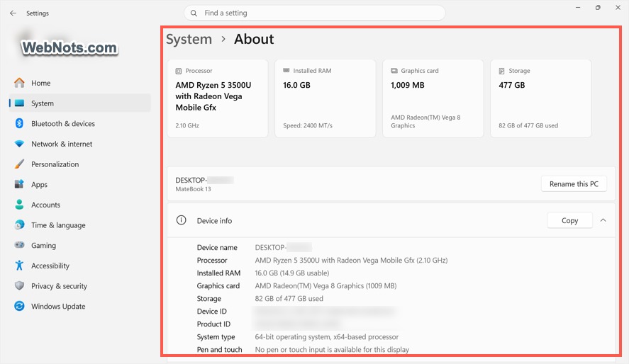The width and height of the screenshot is (629, 364).
Task: Click the '2.10 GHz' text on Processor card
Action: pos(187,125)
